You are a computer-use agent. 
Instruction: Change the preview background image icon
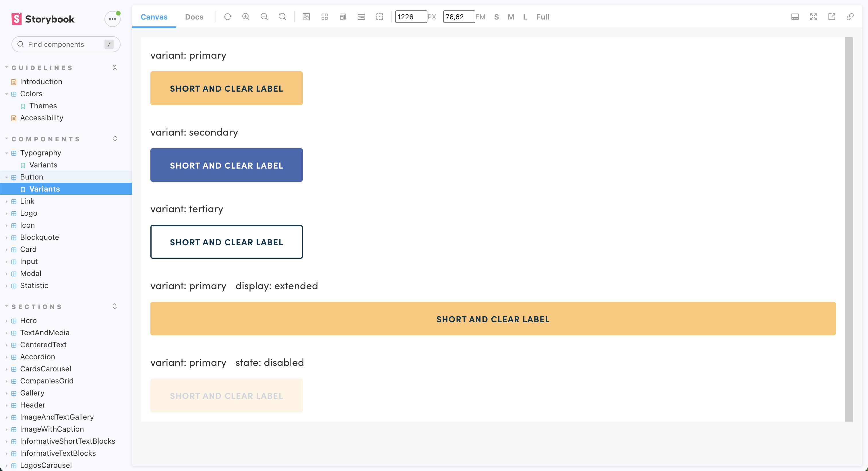point(306,17)
